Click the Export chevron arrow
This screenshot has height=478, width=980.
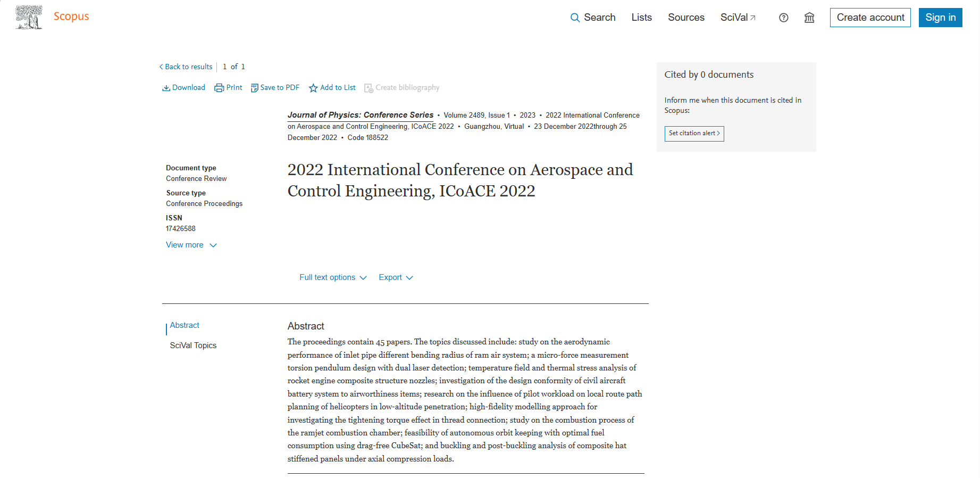point(409,278)
